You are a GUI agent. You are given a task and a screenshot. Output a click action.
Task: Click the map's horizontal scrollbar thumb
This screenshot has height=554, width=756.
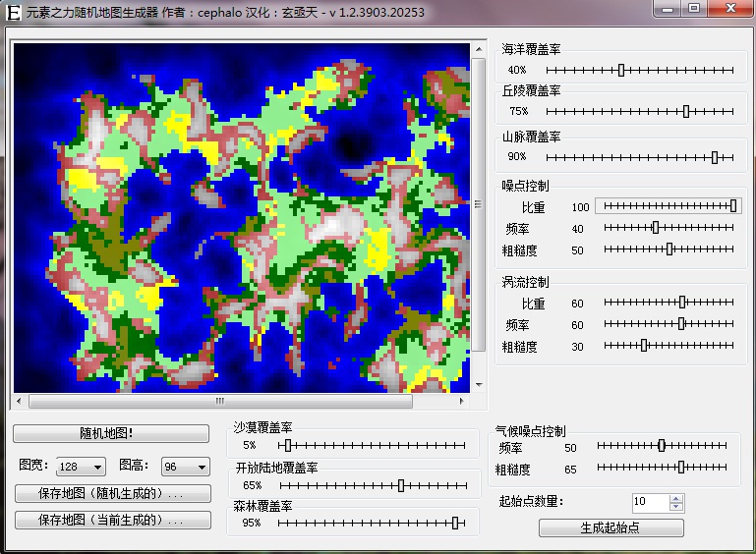click(220, 401)
